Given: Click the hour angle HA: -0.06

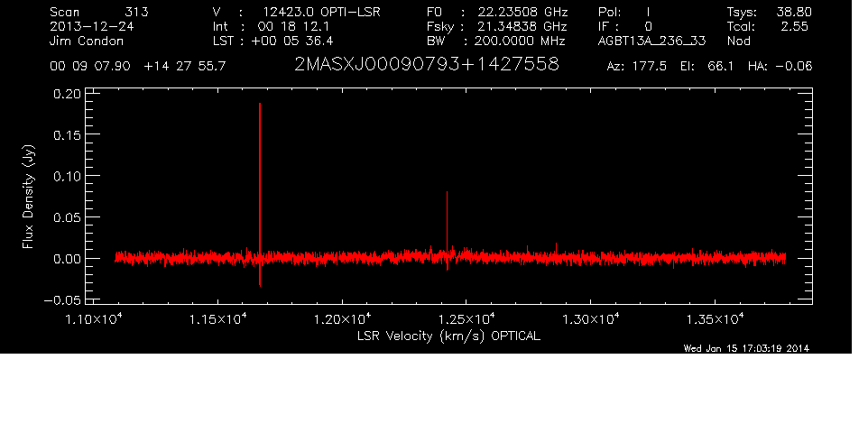Looking at the screenshot, I should [x=780, y=67].
